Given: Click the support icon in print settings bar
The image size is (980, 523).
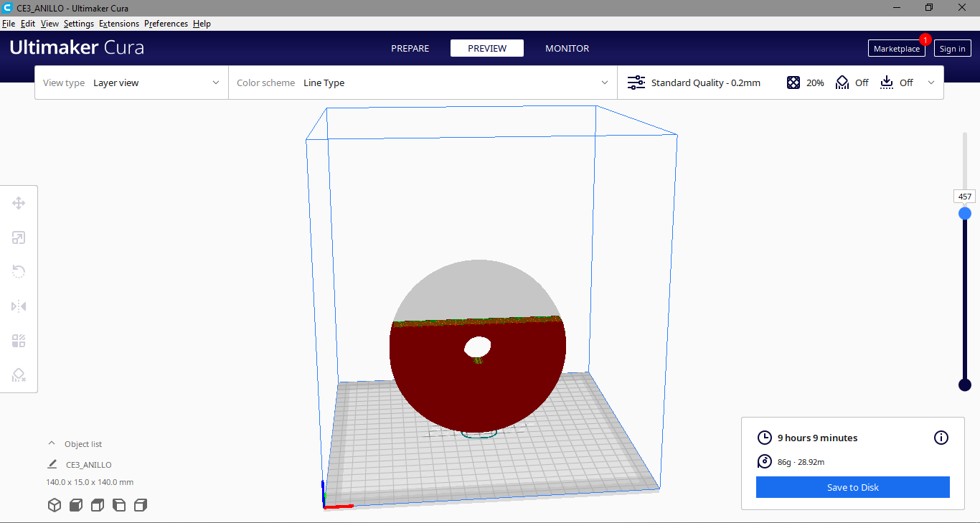Looking at the screenshot, I should 842,83.
